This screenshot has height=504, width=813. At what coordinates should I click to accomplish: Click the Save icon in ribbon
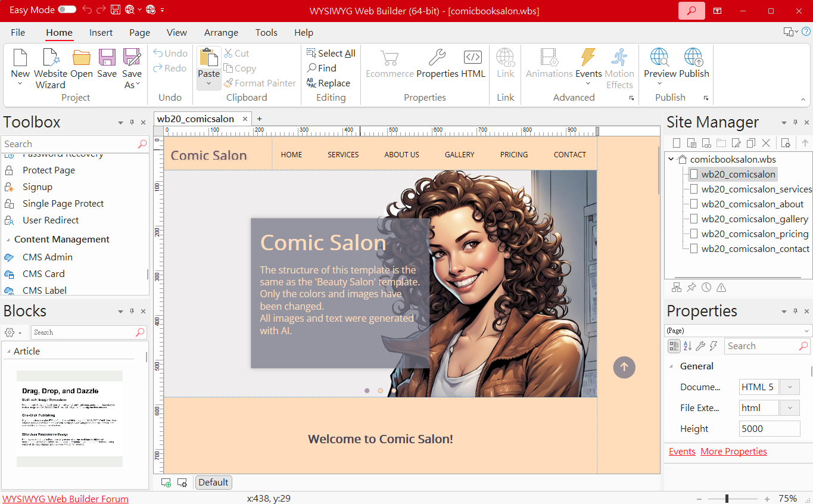[x=107, y=58]
